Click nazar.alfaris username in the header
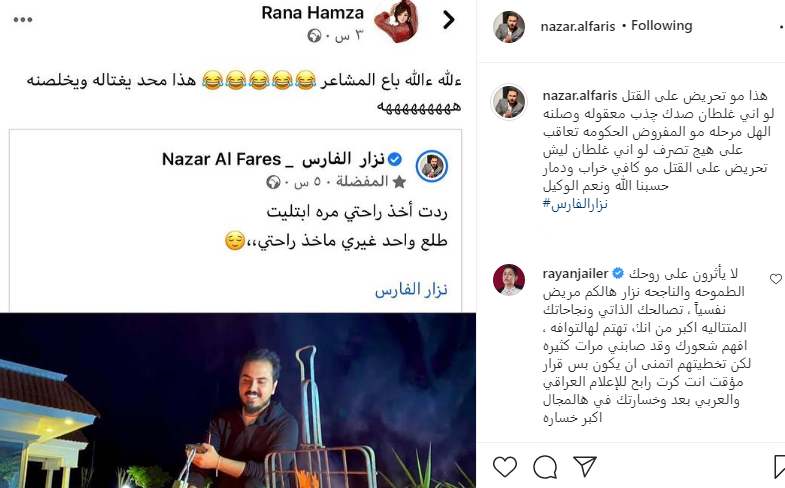This screenshot has width=785, height=488. pos(578,26)
